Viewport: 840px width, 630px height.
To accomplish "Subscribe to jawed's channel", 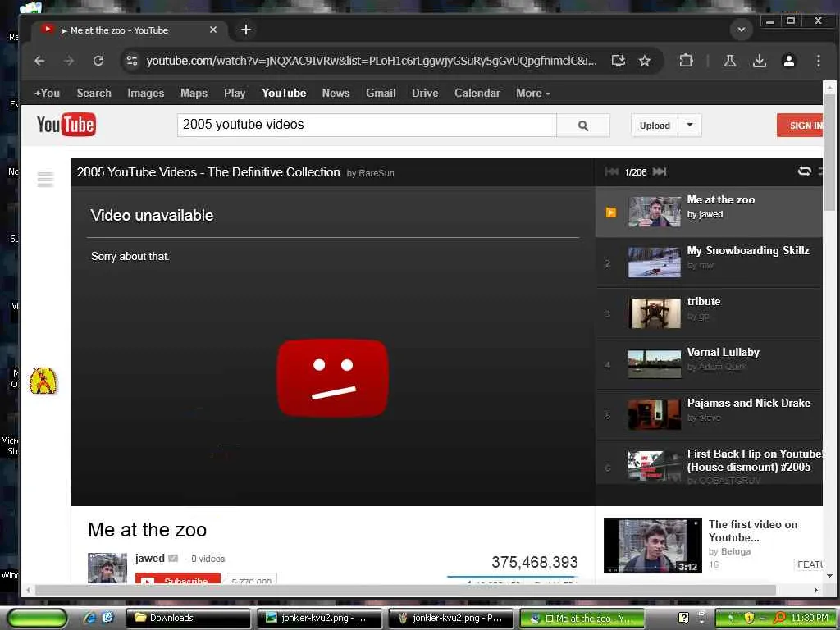I will 178,578.
